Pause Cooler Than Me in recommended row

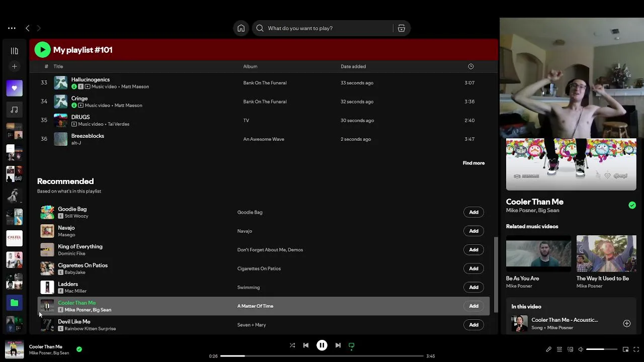point(47,306)
